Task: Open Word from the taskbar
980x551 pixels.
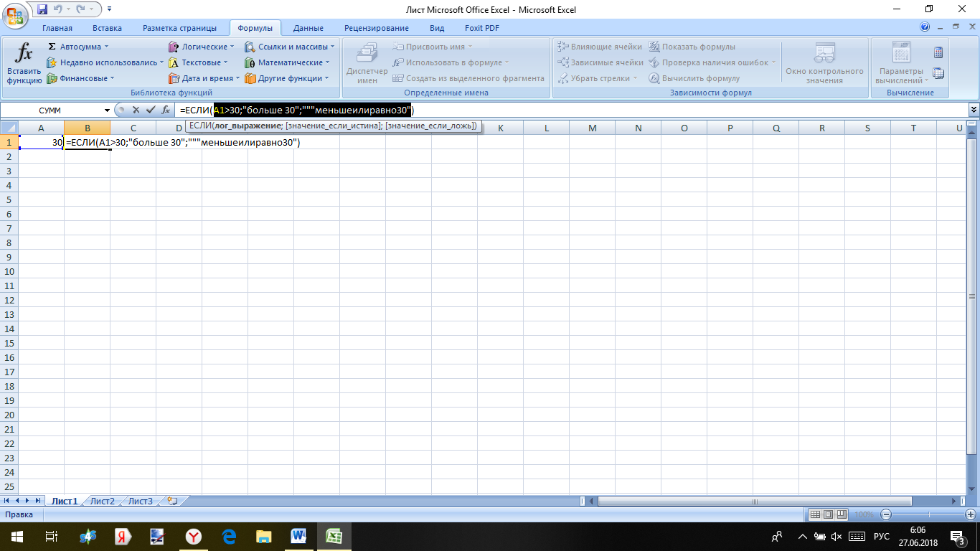Action: coord(298,536)
